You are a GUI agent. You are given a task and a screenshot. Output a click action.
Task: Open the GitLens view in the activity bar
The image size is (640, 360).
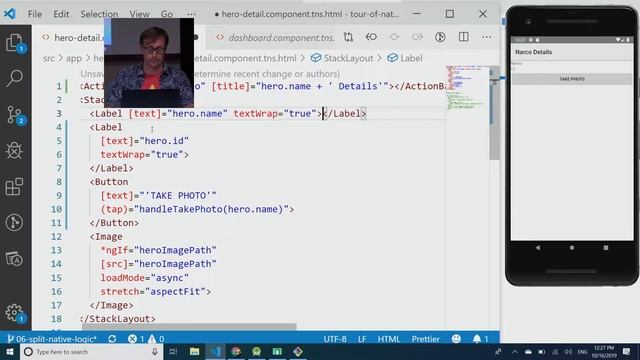coord(15,223)
